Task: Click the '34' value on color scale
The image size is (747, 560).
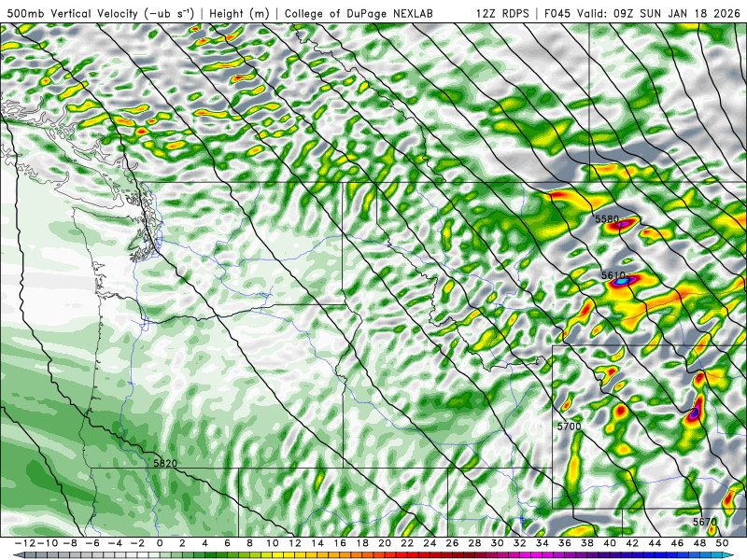Action: click(543, 543)
